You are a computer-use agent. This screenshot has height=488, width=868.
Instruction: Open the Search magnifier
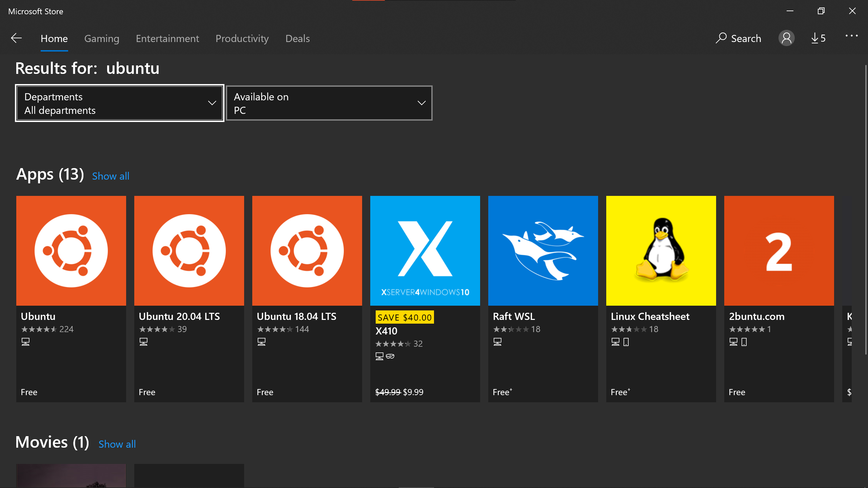click(721, 38)
